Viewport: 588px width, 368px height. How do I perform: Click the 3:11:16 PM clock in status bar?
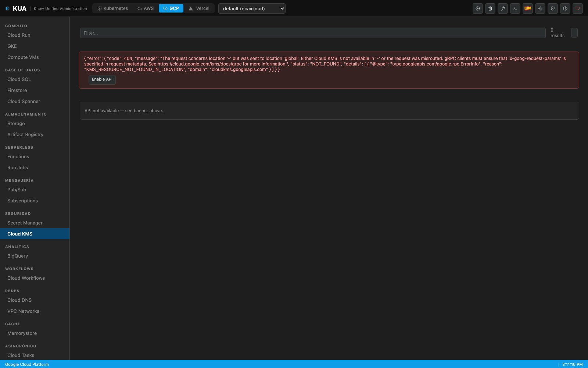pyautogui.click(x=572, y=364)
